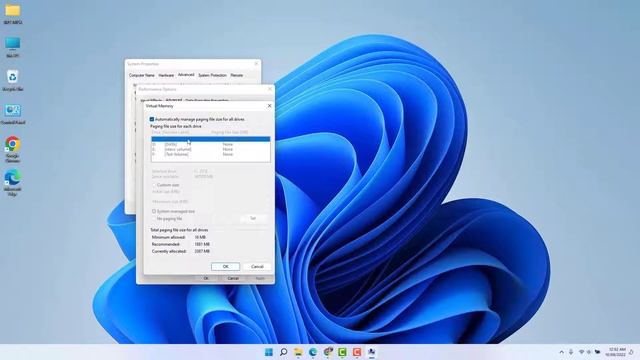
Task: Click the Set button in Virtual Memory
Action: point(253,219)
